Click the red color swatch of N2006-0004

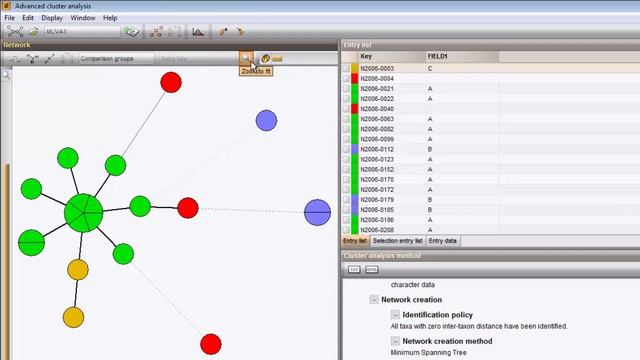click(355, 78)
